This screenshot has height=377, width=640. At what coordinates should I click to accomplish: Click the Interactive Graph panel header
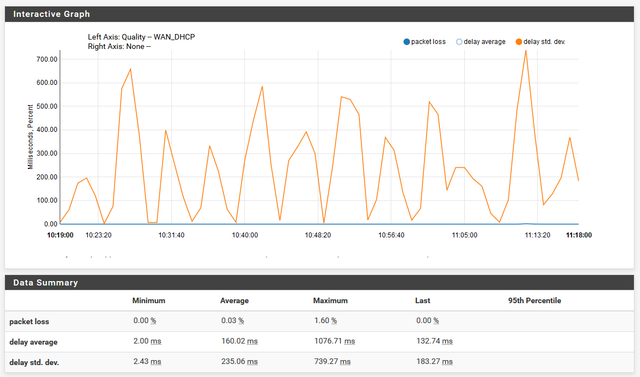(319, 14)
